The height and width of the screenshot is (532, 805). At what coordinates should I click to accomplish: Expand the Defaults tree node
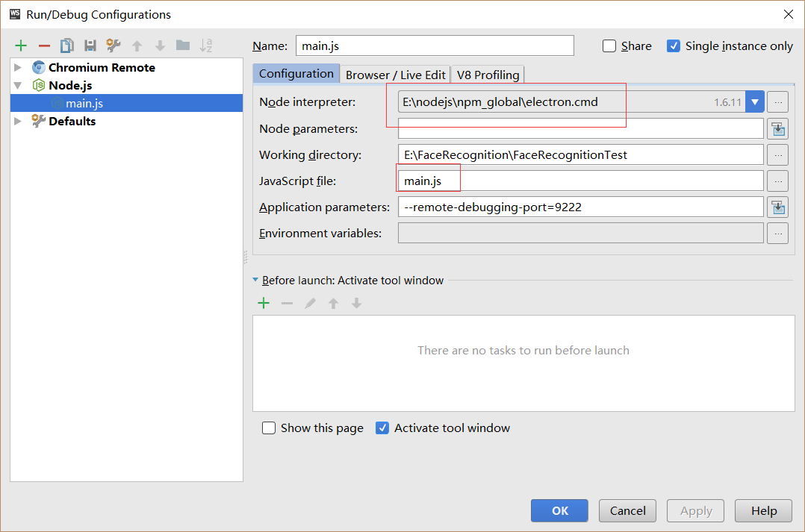tap(18, 121)
